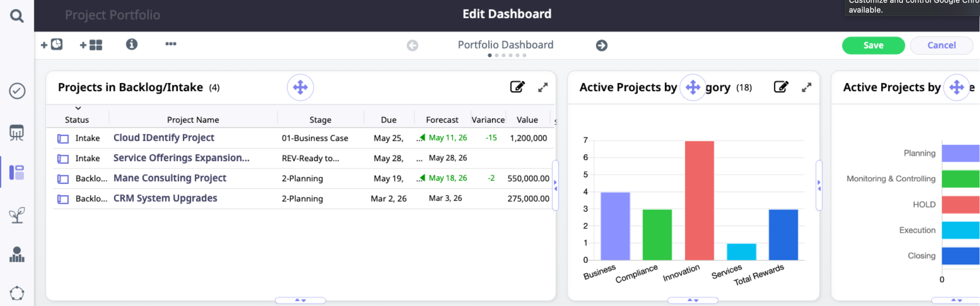Open the three-dots more options menu
The width and height of the screenshot is (980, 306).
(x=170, y=44)
